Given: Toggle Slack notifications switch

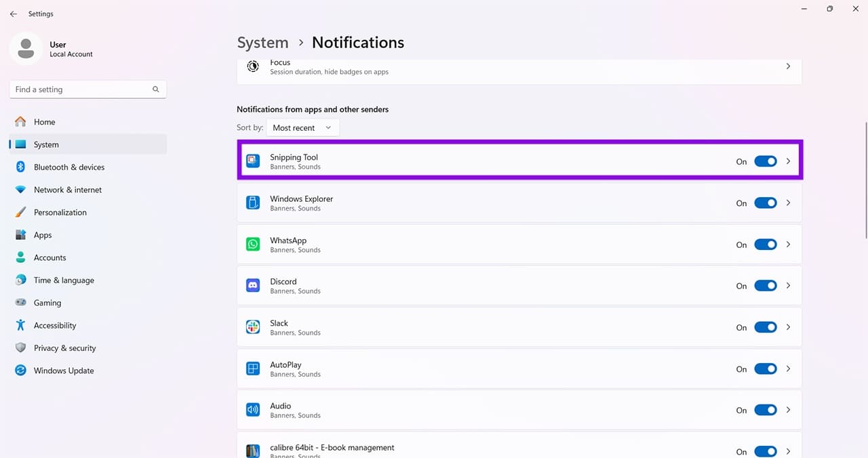Looking at the screenshot, I should (766, 327).
